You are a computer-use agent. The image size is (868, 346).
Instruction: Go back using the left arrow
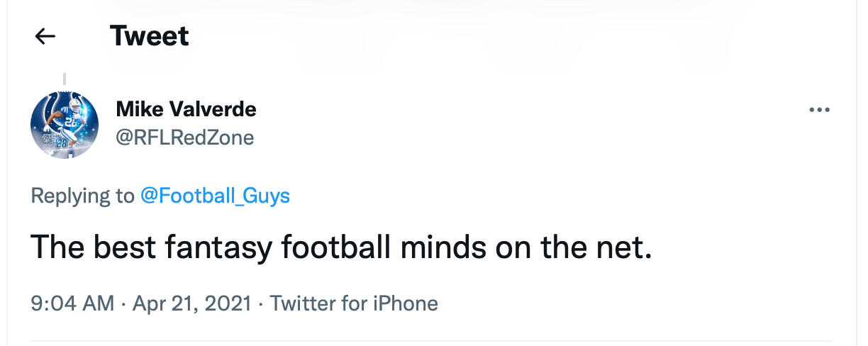click(x=45, y=36)
